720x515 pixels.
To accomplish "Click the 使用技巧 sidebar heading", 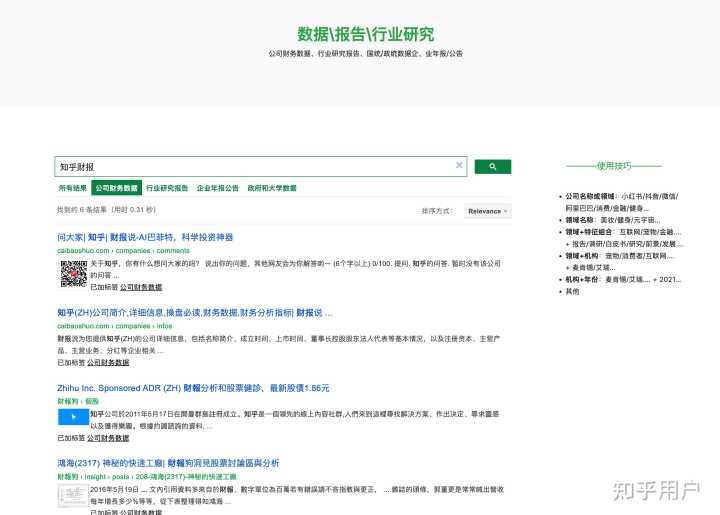I will pyautogui.click(x=614, y=166).
